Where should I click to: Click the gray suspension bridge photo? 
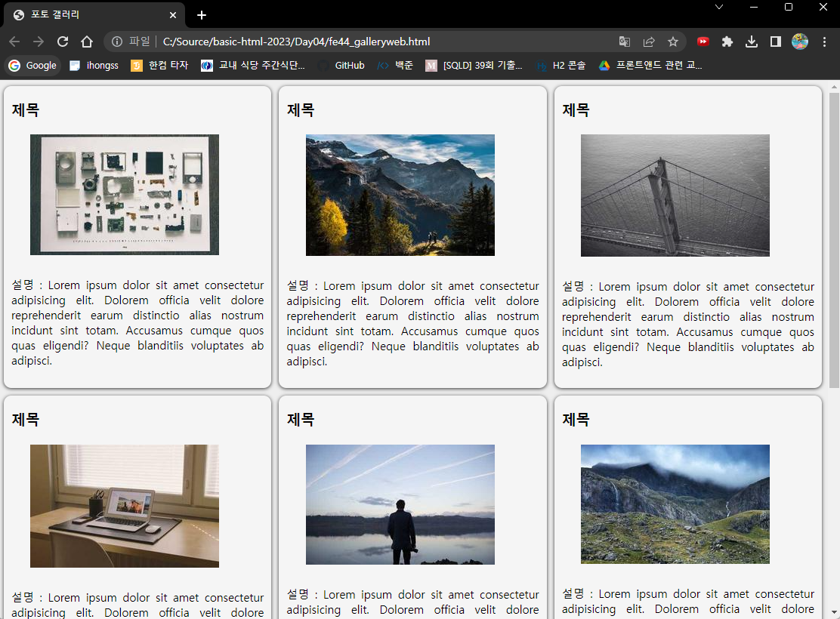[675, 196]
